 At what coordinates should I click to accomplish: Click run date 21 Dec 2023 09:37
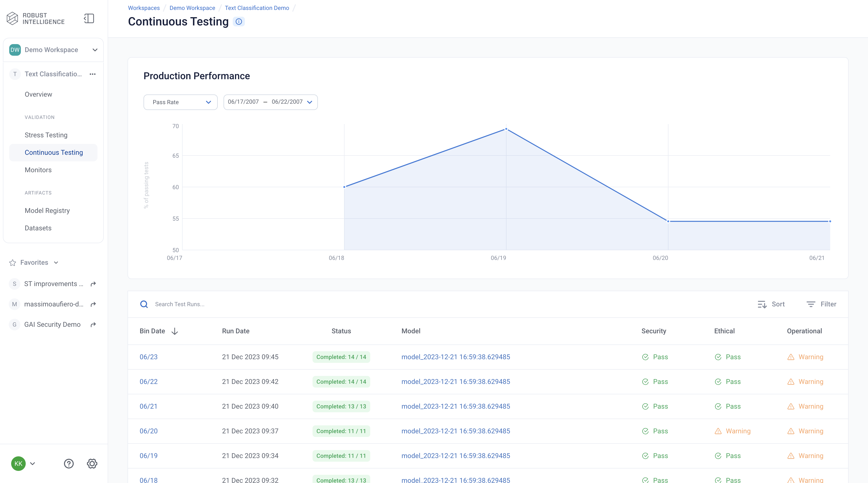point(250,431)
